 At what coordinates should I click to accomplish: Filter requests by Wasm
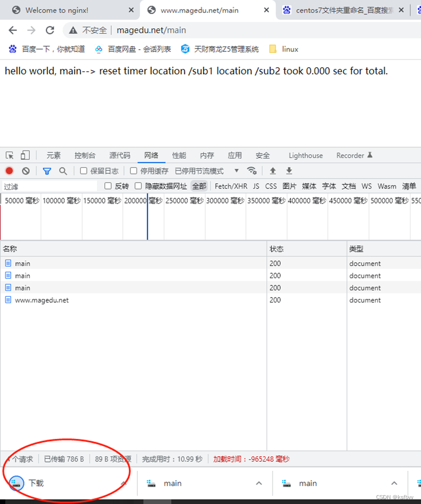[x=387, y=186]
